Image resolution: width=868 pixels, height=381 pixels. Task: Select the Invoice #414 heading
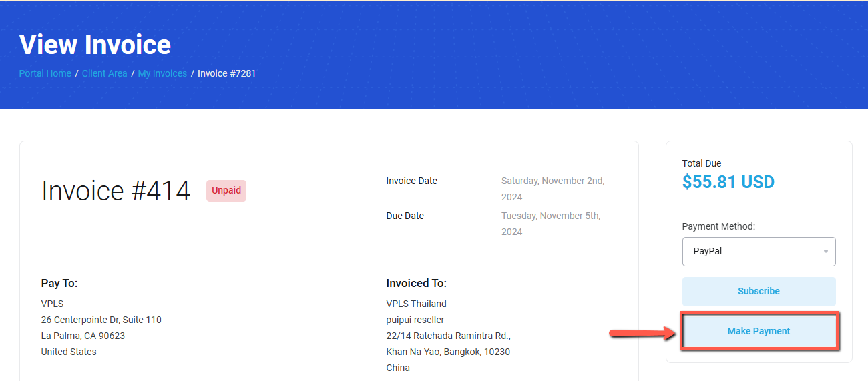tap(116, 191)
